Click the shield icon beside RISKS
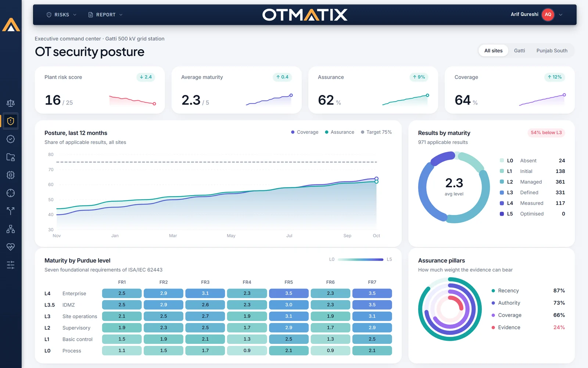The height and width of the screenshot is (368, 588). tap(49, 15)
